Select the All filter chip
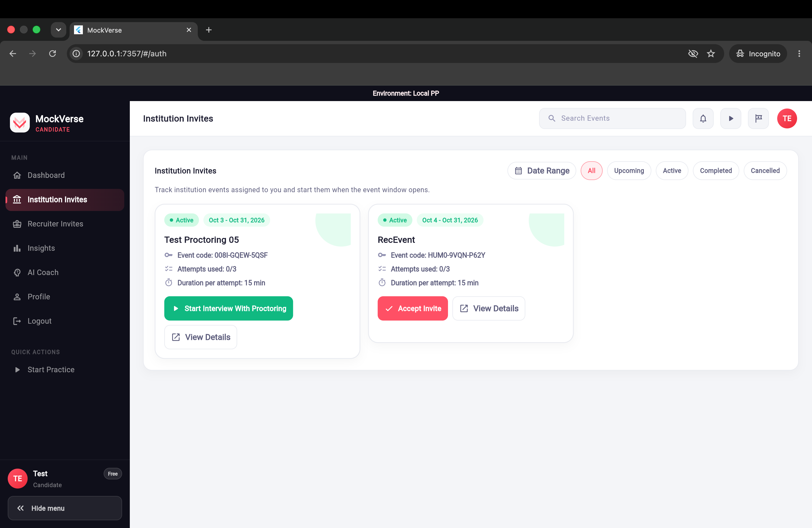Viewport: 812px width, 528px height. [x=591, y=171]
